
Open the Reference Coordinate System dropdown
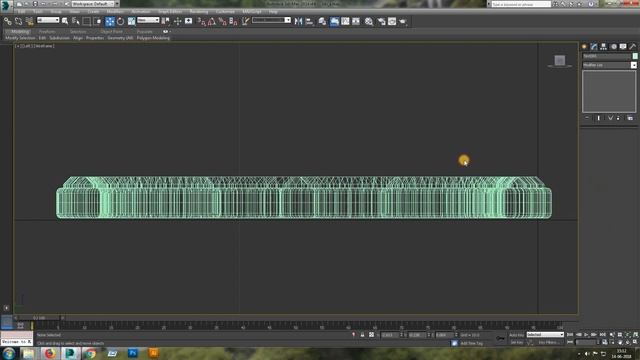coord(148,20)
